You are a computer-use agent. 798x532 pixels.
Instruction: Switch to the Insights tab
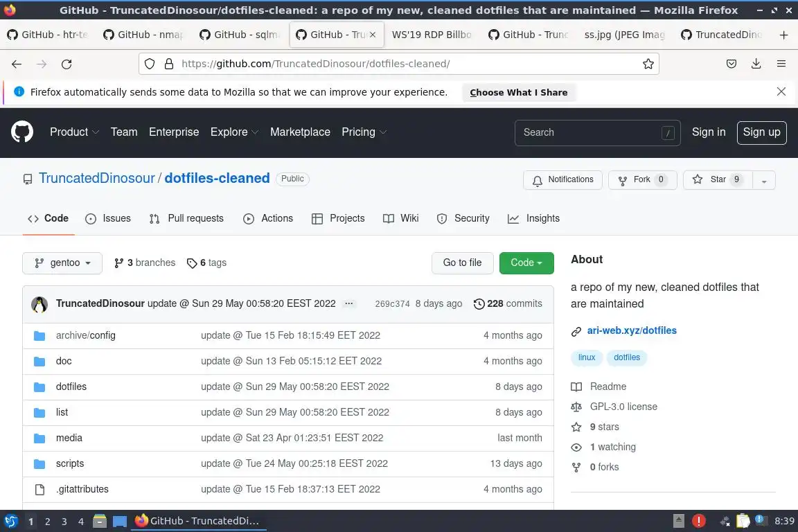tap(533, 218)
